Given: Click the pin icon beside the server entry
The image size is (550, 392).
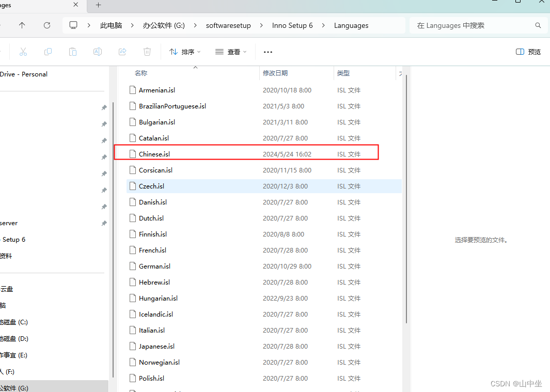Looking at the screenshot, I should (104, 223).
